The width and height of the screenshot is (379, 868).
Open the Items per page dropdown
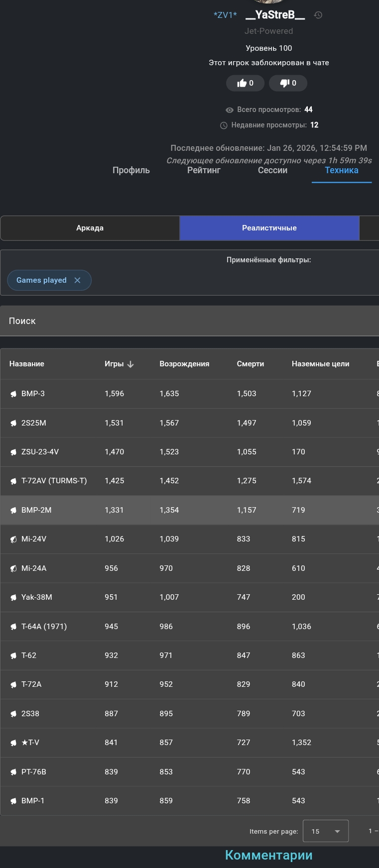[325, 831]
